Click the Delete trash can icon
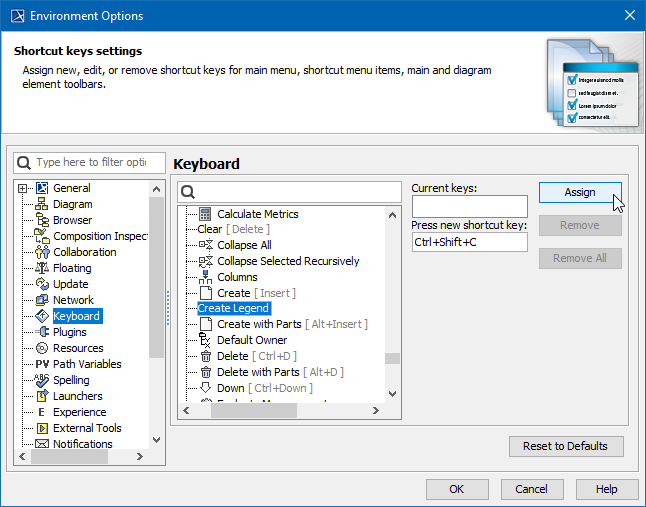646x507 pixels. 205,356
